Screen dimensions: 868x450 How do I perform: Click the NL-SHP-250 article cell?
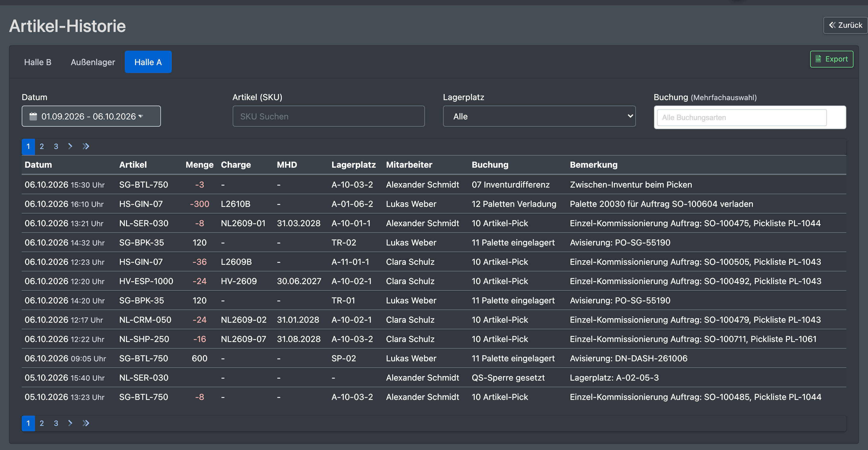[144, 339]
